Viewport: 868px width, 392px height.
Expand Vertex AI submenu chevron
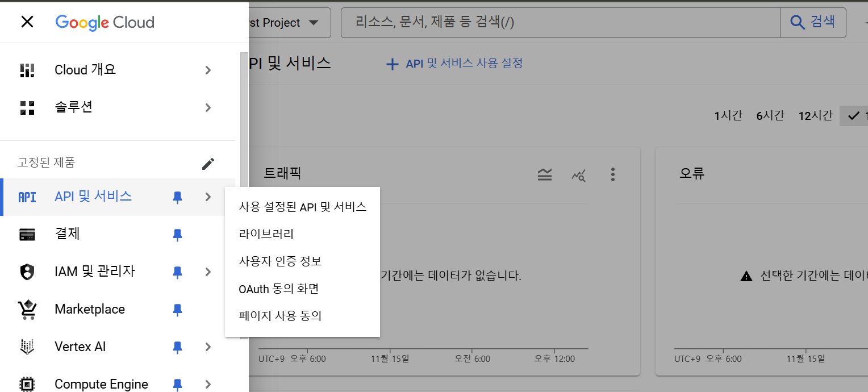208,347
